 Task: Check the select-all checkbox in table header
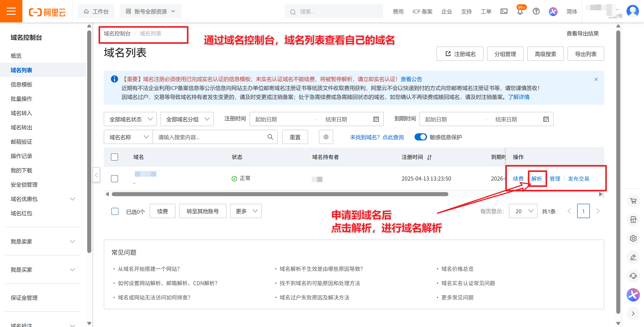click(x=114, y=157)
